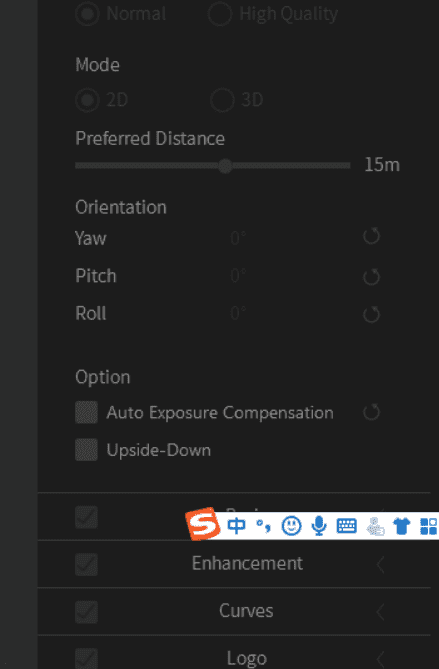Click the Sogou input method logo
This screenshot has width=439, height=669.
pos(203,524)
